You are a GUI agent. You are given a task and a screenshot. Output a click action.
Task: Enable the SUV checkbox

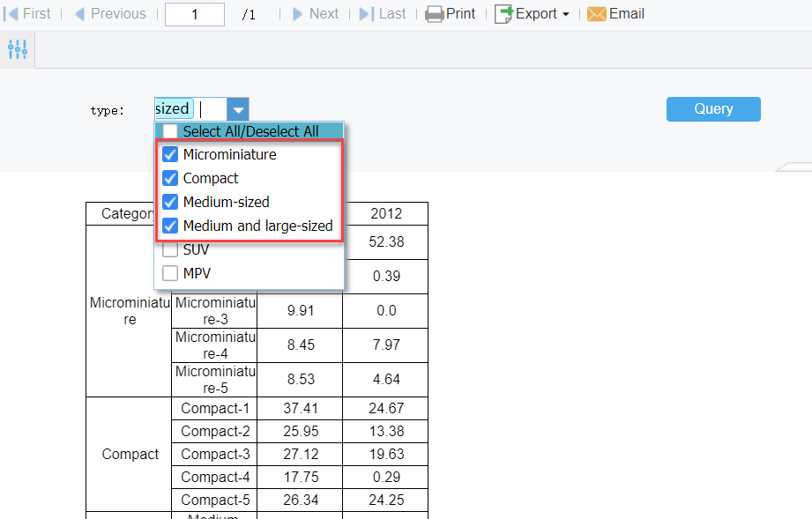170,249
